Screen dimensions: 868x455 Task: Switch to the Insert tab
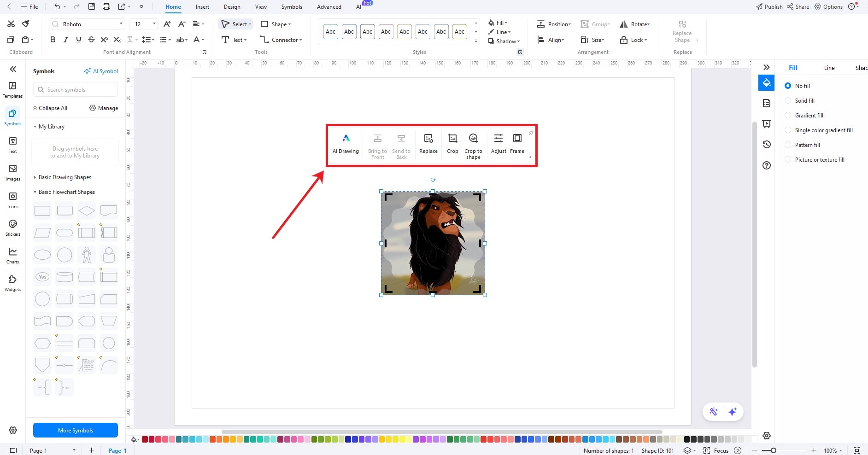(x=202, y=6)
